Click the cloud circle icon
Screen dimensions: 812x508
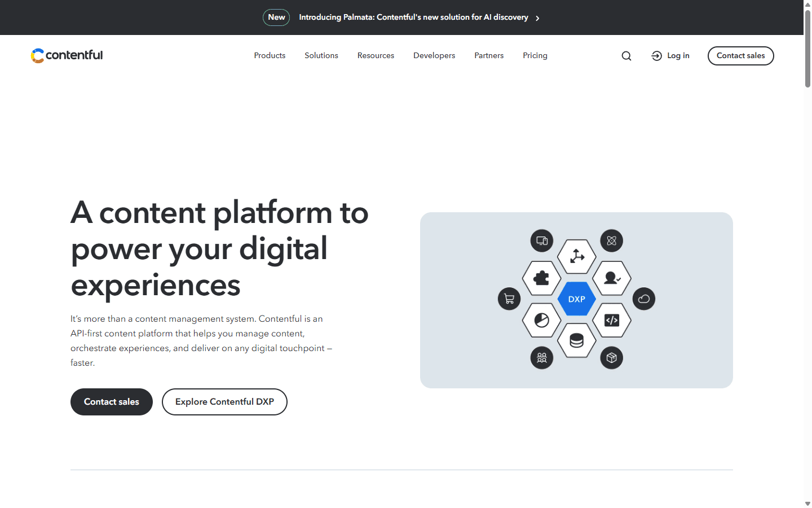(x=644, y=299)
